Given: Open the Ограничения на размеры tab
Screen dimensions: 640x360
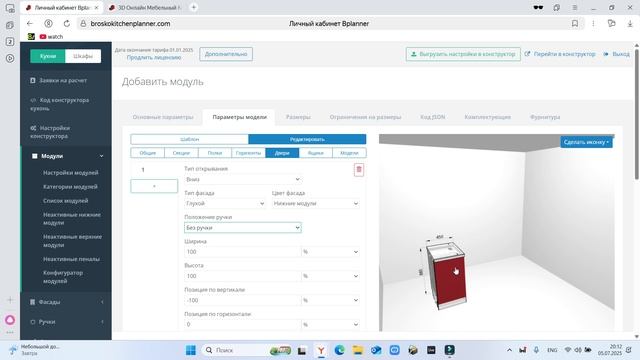Looking at the screenshot, I should (365, 117).
